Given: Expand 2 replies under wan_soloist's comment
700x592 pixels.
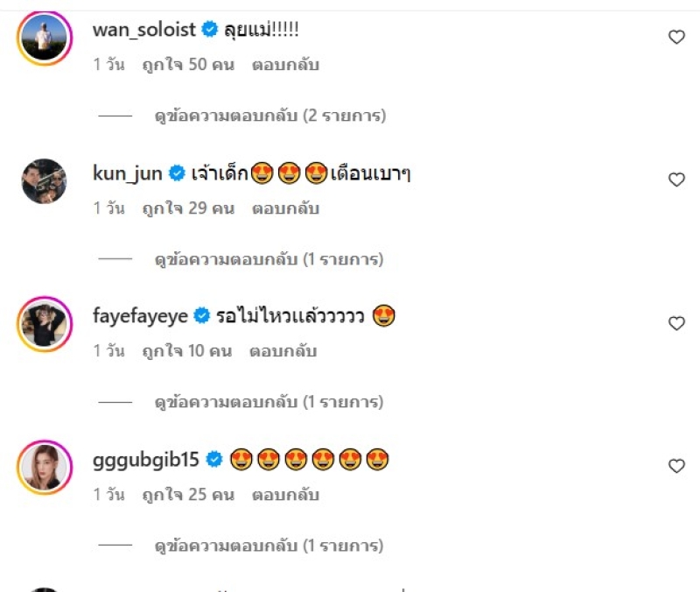Looking at the screenshot, I should point(270,115).
